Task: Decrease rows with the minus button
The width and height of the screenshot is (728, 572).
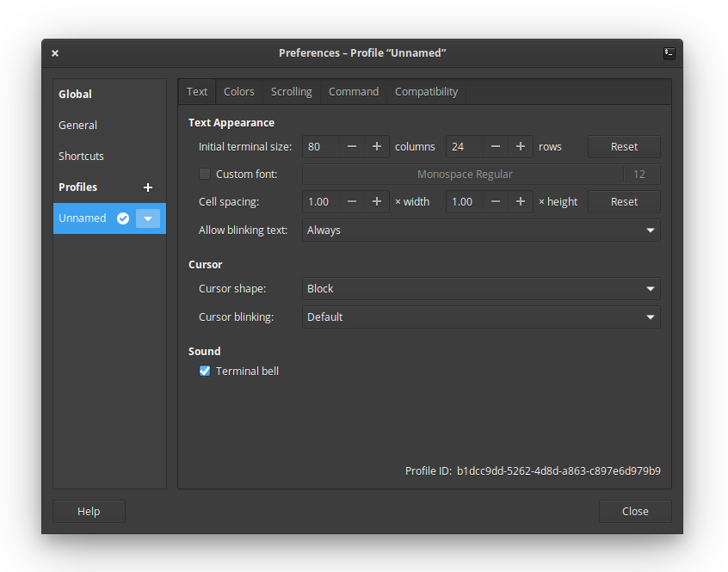Action: (x=496, y=146)
